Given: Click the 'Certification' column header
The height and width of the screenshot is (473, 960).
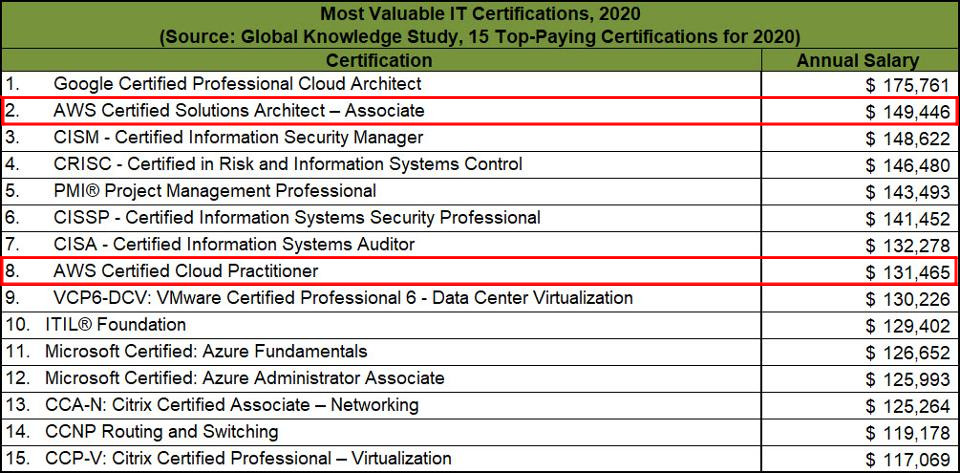Looking at the screenshot, I should click(380, 60).
